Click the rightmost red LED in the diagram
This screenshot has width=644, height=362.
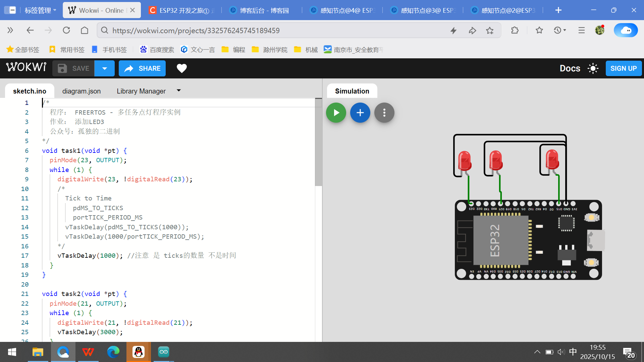point(552,160)
